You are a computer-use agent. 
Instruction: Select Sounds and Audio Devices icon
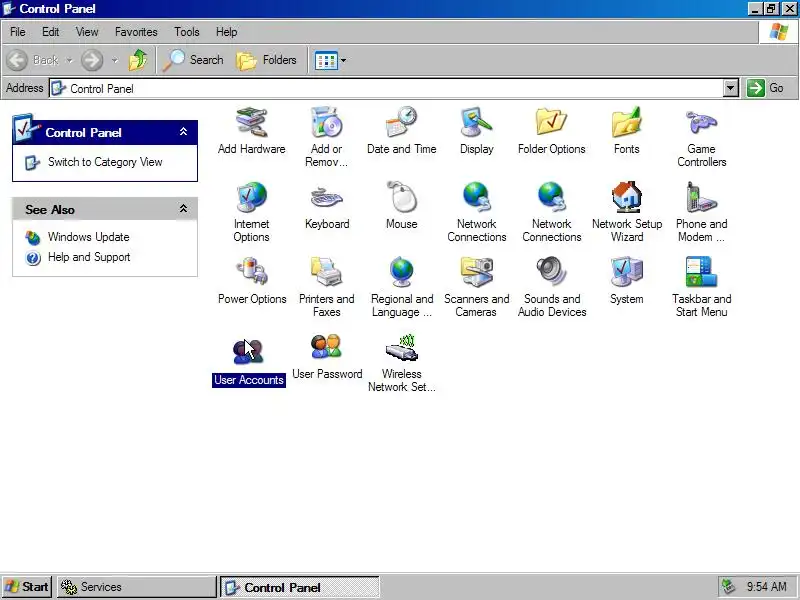(552, 272)
